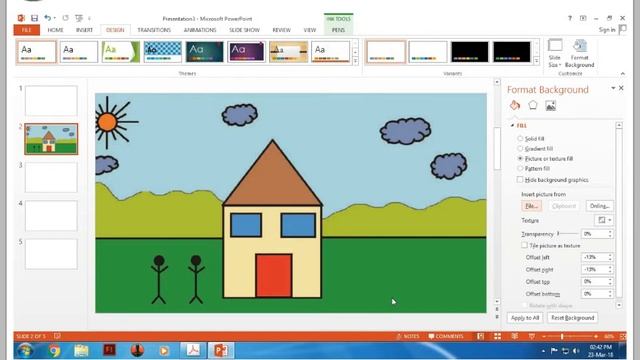Viewport: 640px width, 360px height.
Task: Start Slide Show view icon in status bar
Action: [x=531, y=336]
